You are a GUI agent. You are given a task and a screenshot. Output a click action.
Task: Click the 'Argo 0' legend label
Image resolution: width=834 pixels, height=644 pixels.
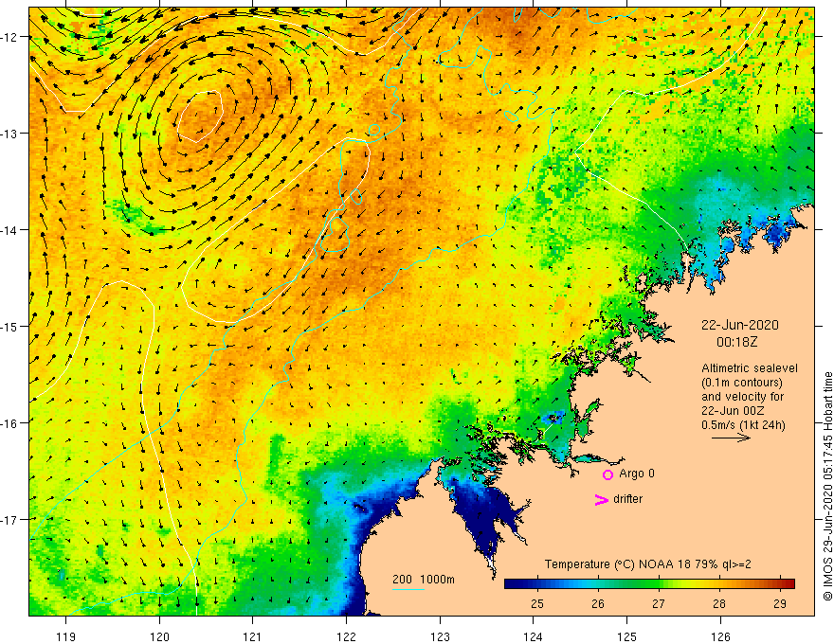point(637,474)
